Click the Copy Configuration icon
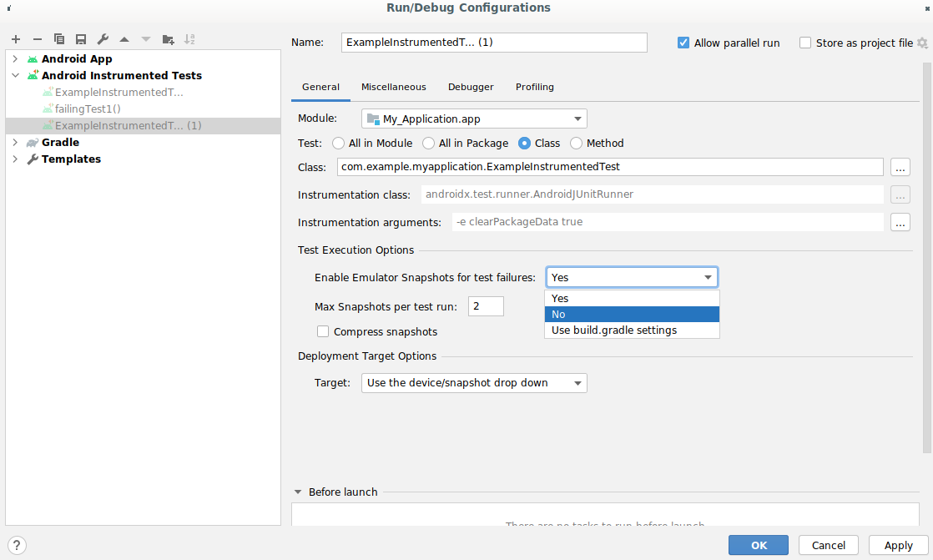 (59, 39)
